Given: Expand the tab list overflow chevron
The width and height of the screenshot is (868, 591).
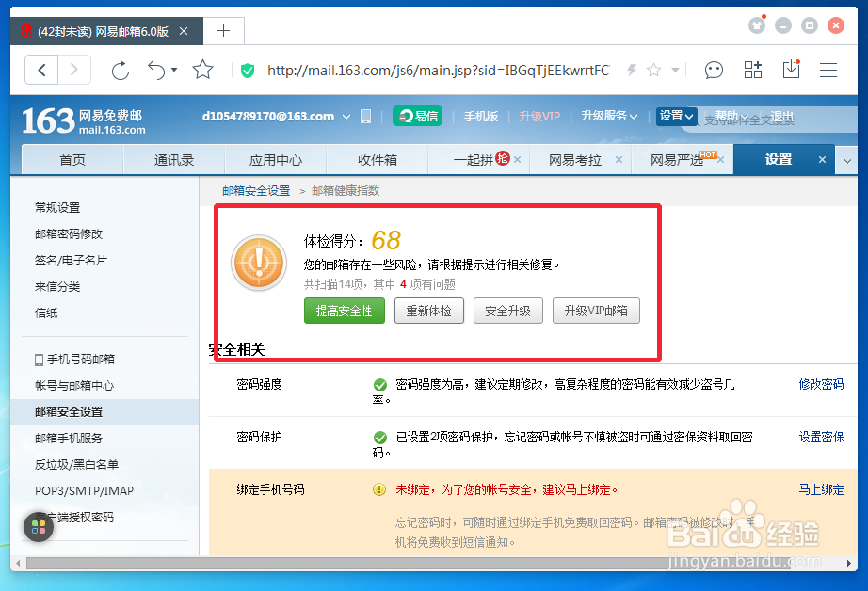Looking at the screenshot, I should [x=847, y=161].
